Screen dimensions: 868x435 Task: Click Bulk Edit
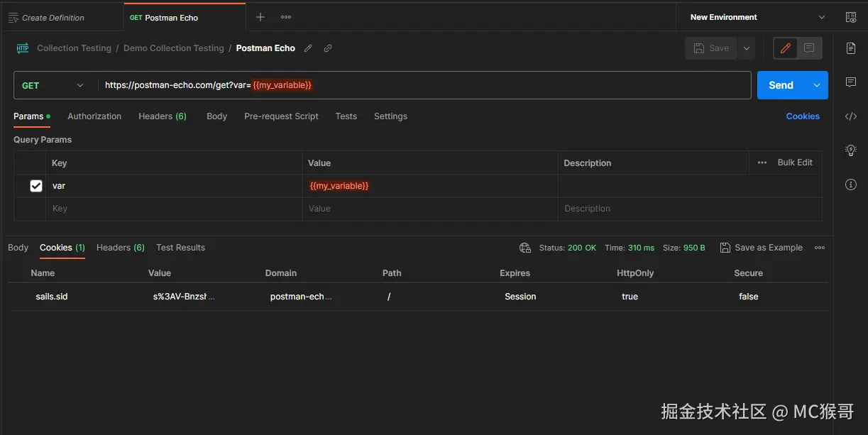click(795, 163)
